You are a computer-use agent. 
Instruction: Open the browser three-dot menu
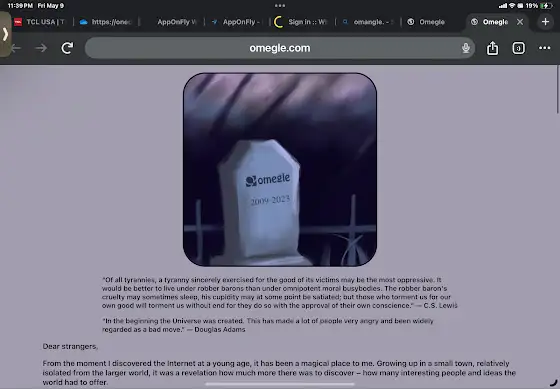tap(545, 48)
